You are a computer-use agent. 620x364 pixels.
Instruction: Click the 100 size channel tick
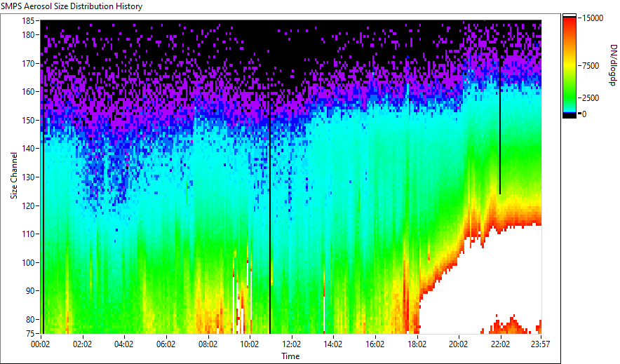pos(28,262)
